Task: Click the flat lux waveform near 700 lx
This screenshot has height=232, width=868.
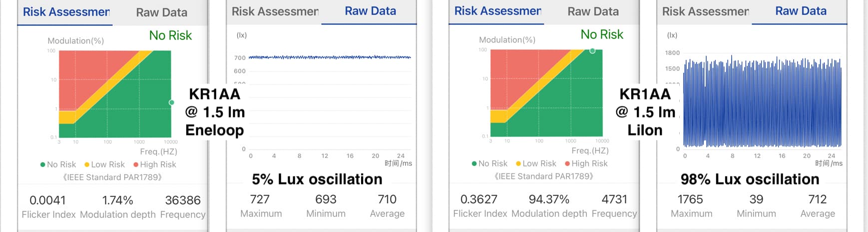Action: [330, 57]
